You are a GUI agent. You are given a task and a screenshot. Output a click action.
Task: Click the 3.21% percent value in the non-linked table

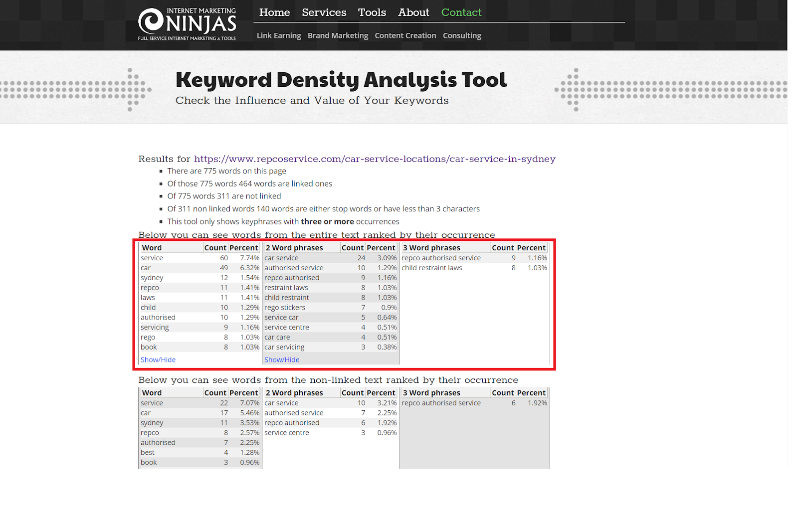point(387,403)
